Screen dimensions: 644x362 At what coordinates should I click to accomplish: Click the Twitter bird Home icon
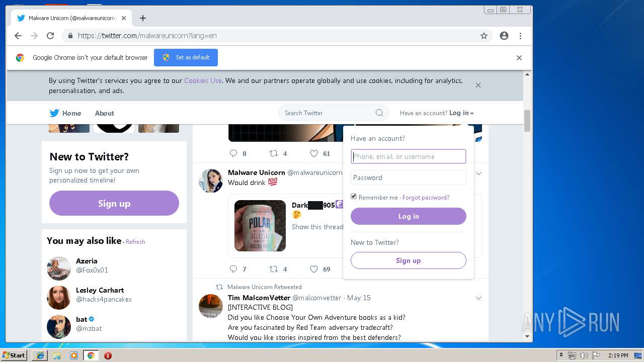click(54, 113)
